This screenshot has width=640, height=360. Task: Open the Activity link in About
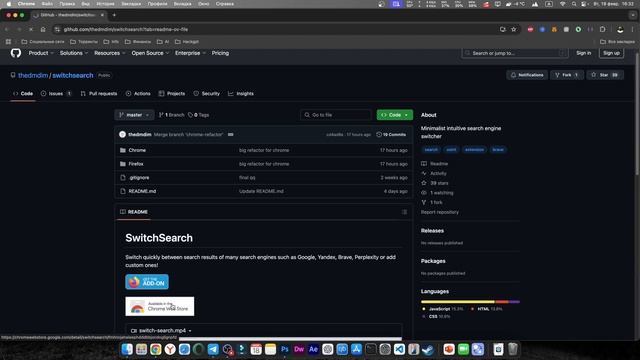pyautogui.click(x=434, y=173)
